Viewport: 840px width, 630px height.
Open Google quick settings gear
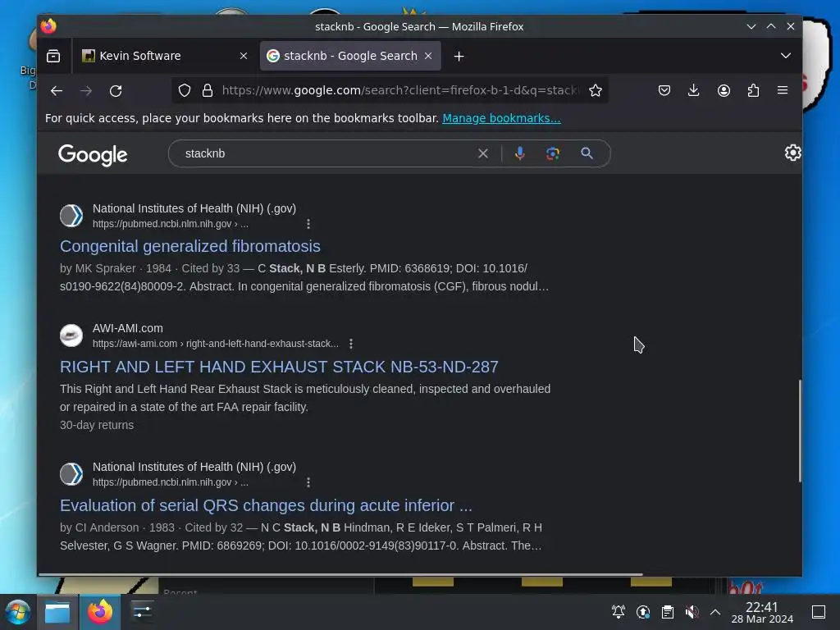[792, 153]
